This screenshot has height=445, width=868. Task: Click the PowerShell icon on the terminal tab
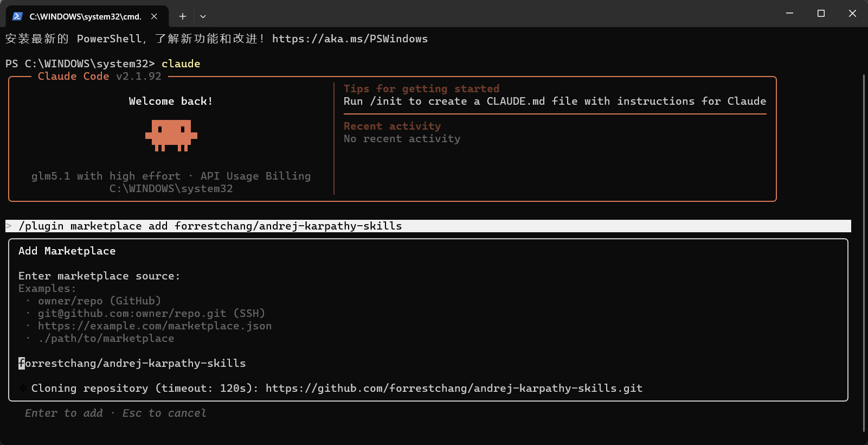17,16
